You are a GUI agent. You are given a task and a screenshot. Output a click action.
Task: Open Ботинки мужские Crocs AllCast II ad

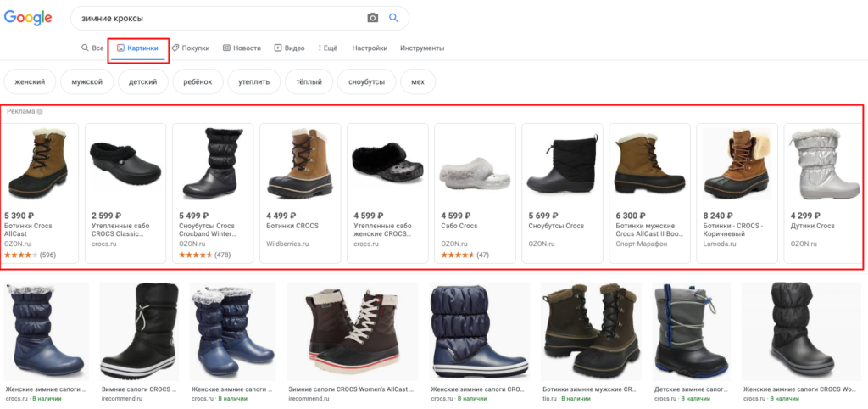649,193
